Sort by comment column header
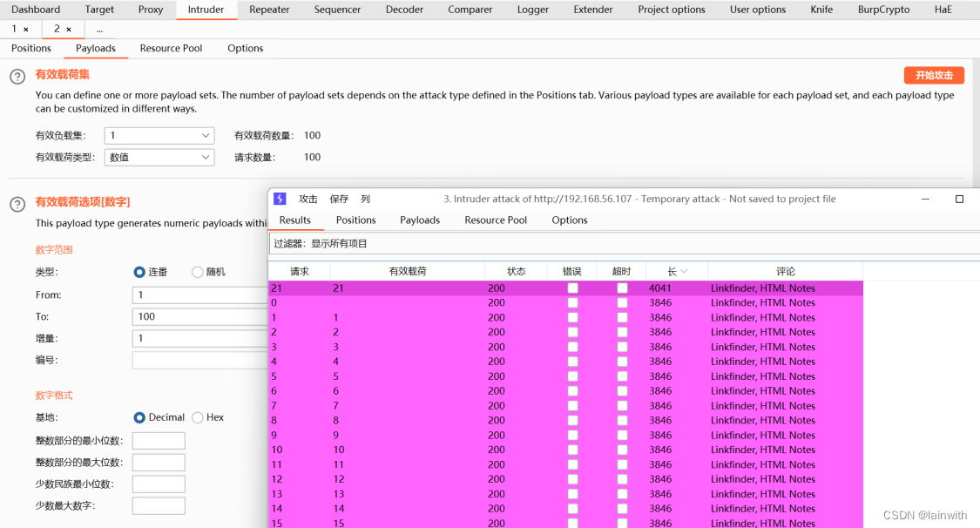The height and width of the screenshot is (528, 980). [786, 271]
